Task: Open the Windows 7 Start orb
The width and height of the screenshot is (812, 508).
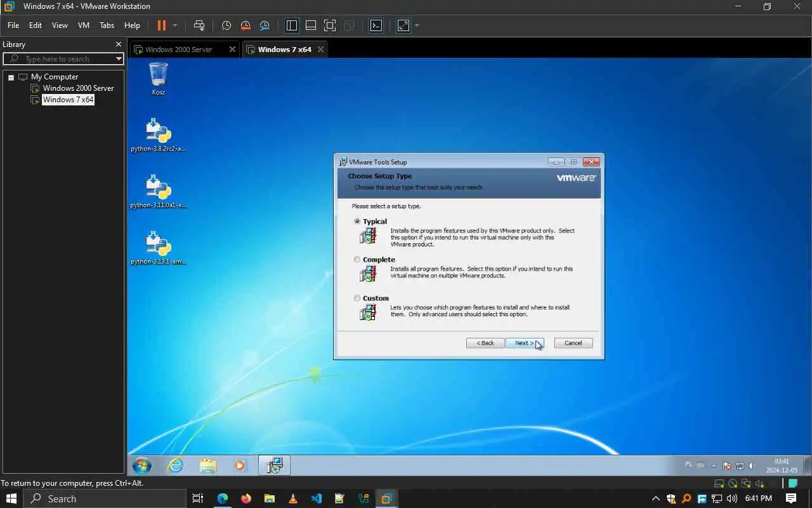Action: (x=142, y=465)
